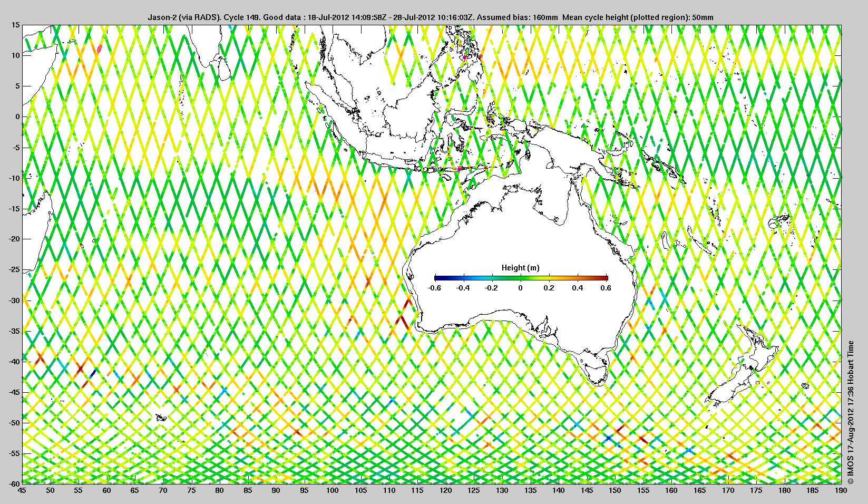The height and width of the screenshot is (504, 868).
Task: Click latitude axis label -40
Action: click(14, 362)
